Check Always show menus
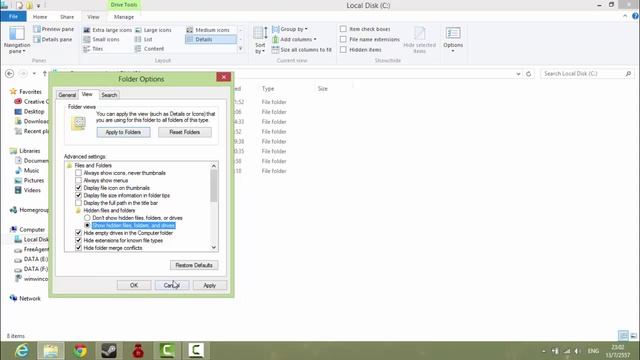Viewport: 640px width, 360px height. (x=78, y=180)
